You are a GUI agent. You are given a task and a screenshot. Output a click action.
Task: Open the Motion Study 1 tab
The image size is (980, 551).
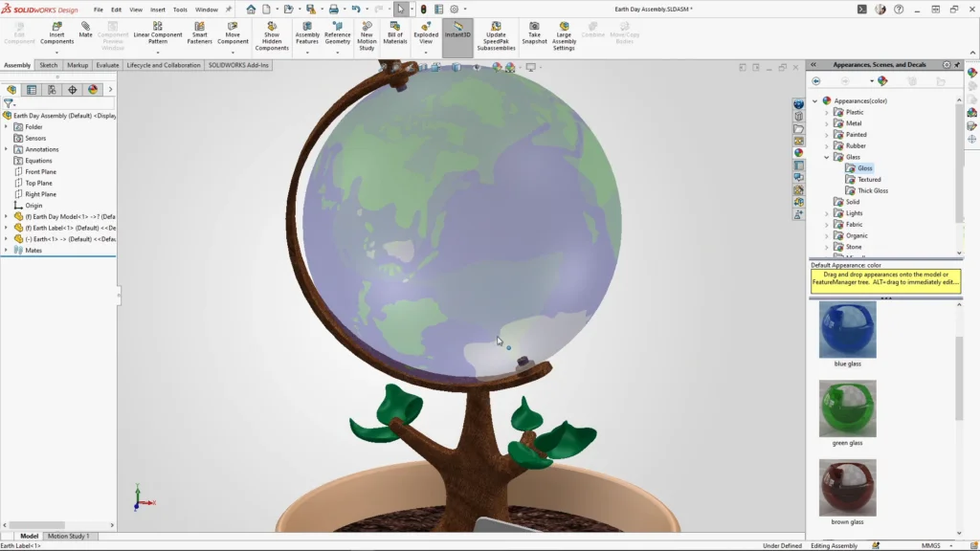point(68,536)
